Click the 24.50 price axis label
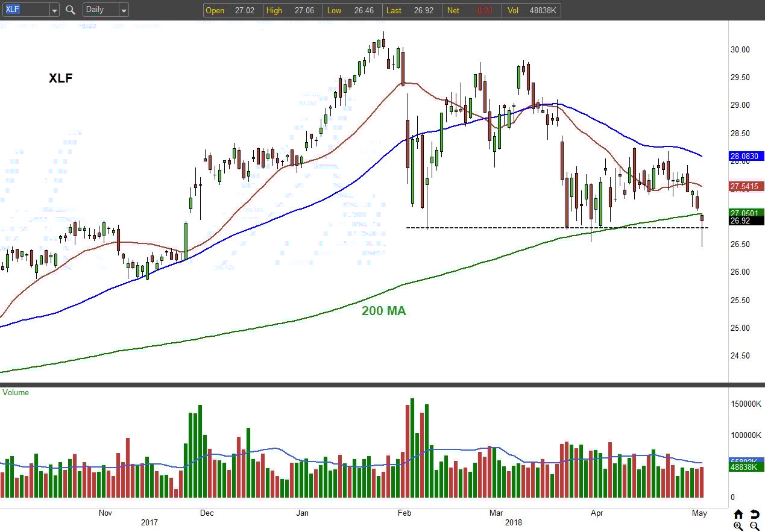Screen dimensions: 765x532 740,355
